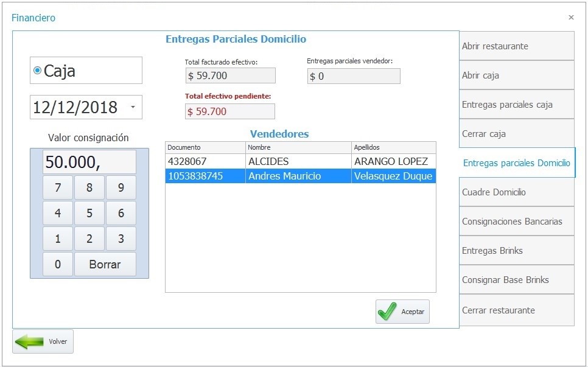Screen dimensions: 588x367
Task: Open the Consignar Base Brinks tab
Action: coord(516,279)
